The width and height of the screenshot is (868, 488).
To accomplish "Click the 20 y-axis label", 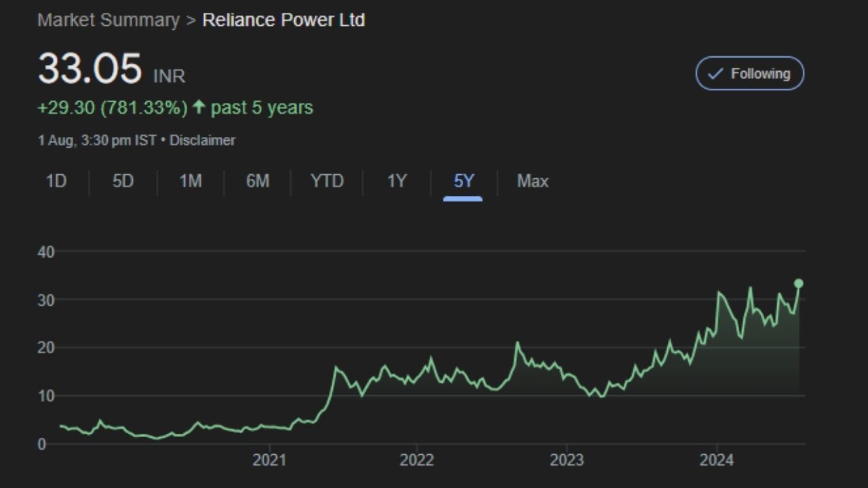I will (x=46, y=348).
